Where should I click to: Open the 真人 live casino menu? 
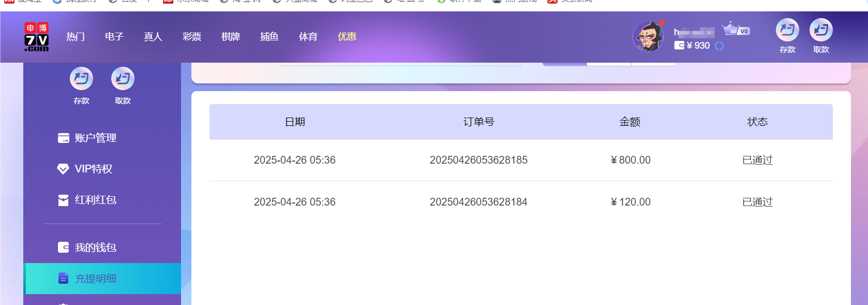(153, 37)
